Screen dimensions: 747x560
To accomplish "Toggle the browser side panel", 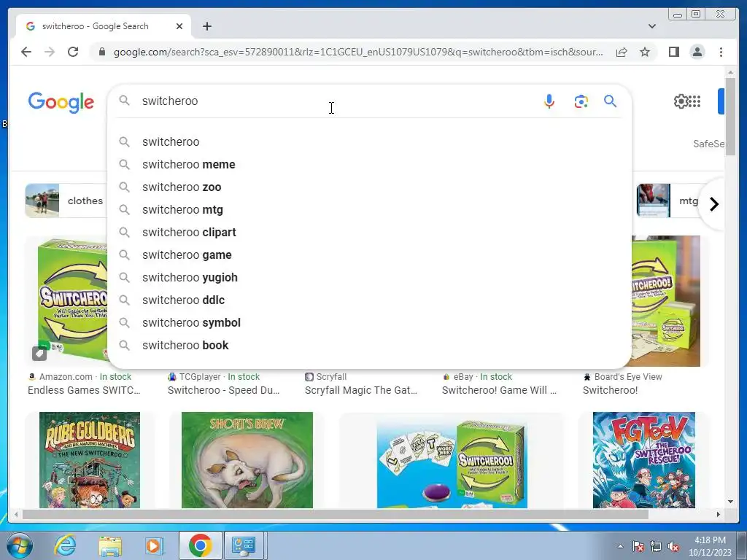I will [673, 52].
